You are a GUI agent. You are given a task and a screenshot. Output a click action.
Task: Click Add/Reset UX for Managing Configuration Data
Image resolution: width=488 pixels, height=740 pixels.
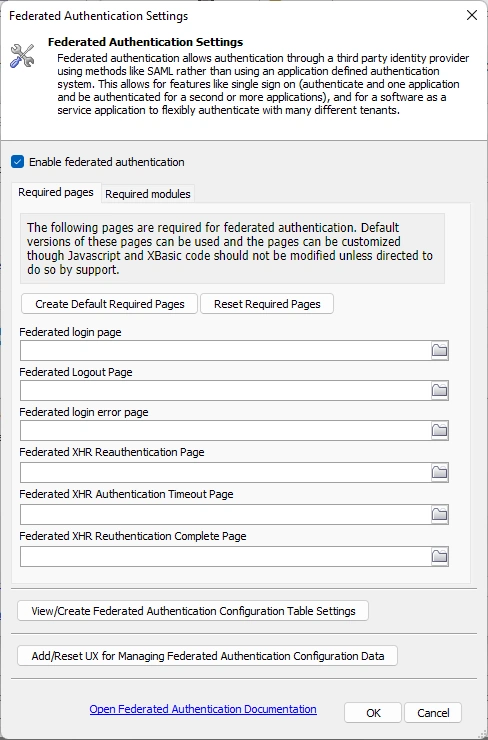click(x=208, y=656)
